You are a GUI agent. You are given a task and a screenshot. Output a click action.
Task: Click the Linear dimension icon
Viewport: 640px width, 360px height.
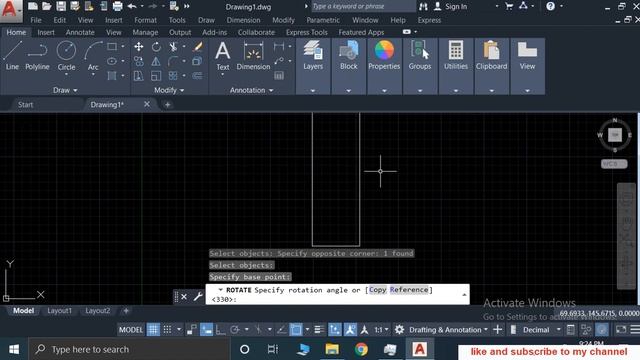point(279,47)
